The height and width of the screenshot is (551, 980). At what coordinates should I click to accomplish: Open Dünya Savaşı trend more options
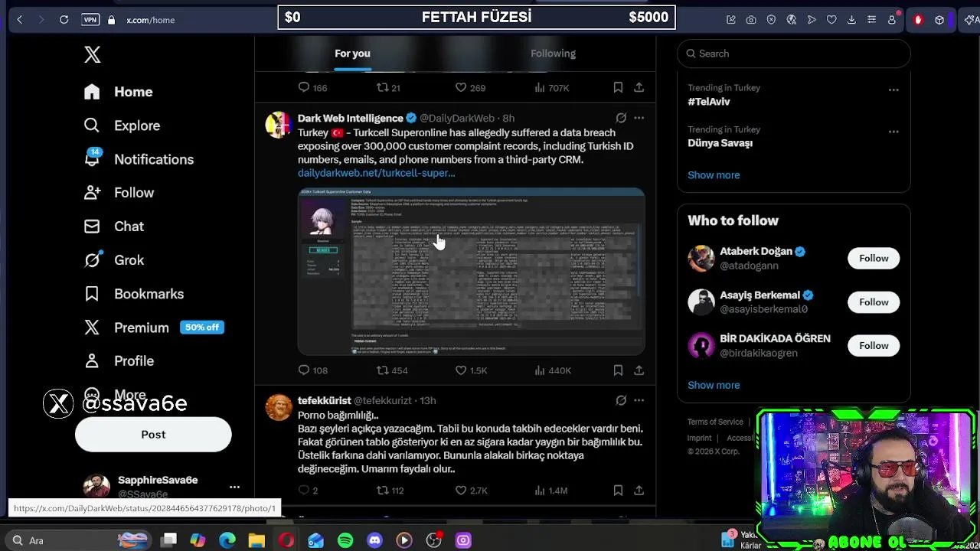(x=893, y=132)
